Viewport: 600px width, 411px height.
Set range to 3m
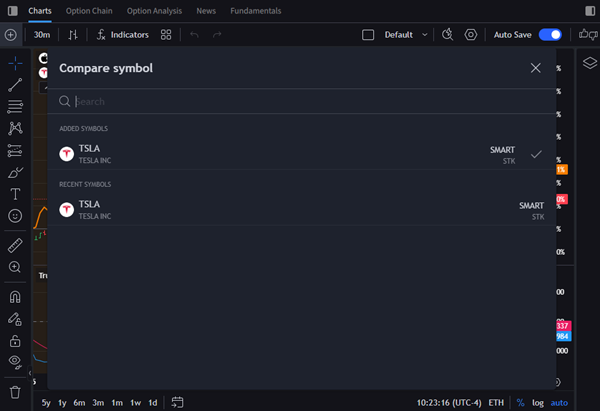pos(98,403)
